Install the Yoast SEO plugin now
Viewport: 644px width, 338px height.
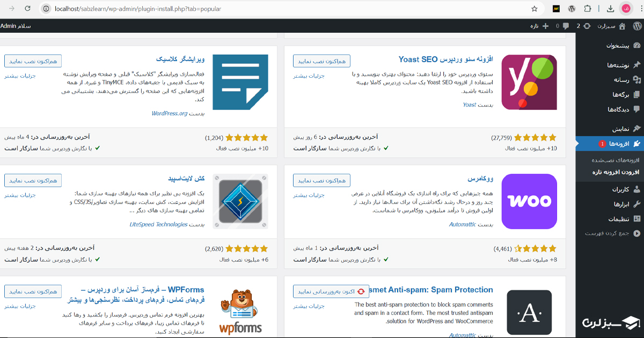[322, 61]
